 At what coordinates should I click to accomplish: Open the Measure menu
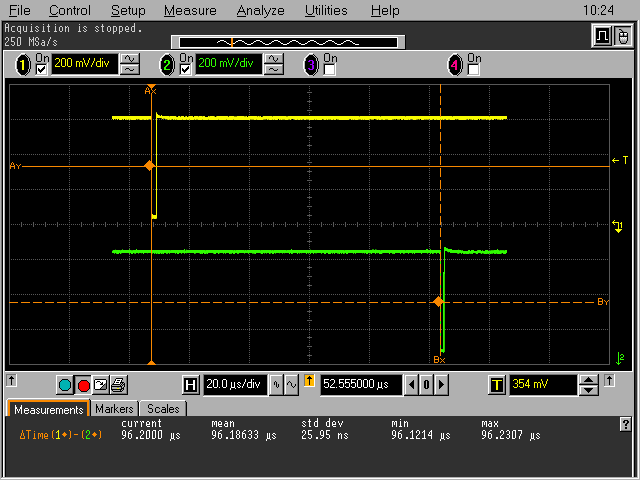[190, 10]
